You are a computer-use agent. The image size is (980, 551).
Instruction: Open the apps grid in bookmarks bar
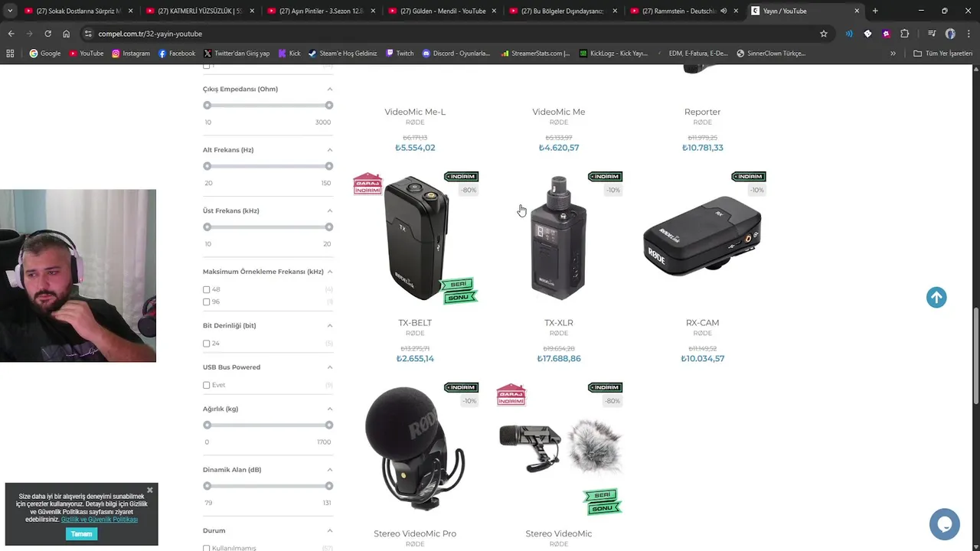[10, 54]
